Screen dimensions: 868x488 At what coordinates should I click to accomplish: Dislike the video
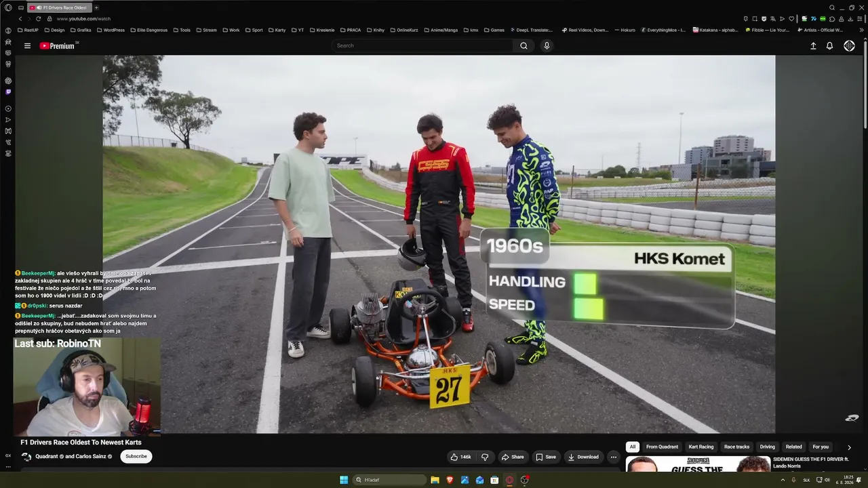click(x=485, y=457)
